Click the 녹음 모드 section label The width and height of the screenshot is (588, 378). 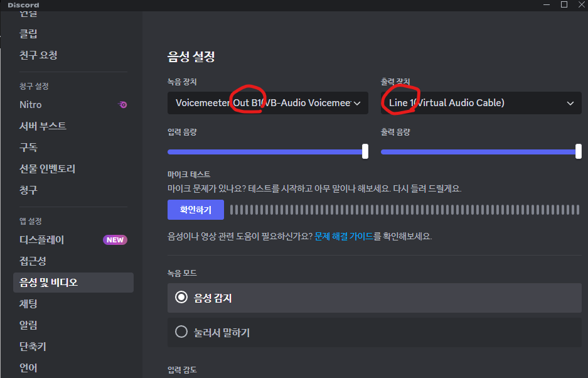click(x=182, y=273)
